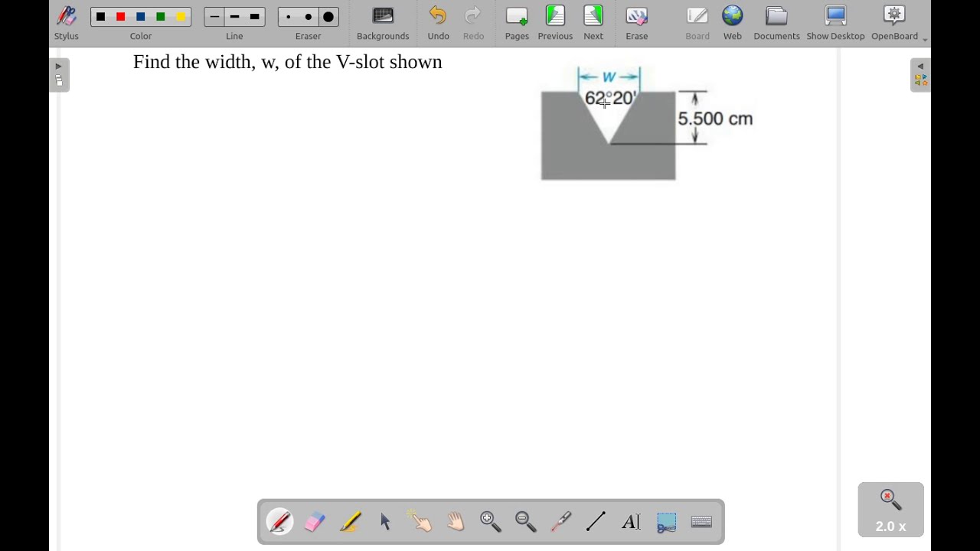The height and width of the screenshot is (551, 980).
Task: Open the Stylus menu
Action: [67, 23]
